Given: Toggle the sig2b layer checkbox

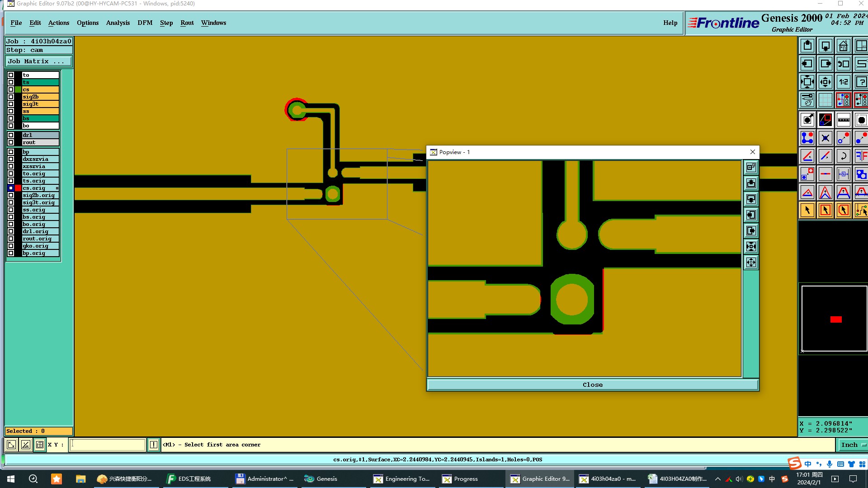Looking at the screenshot, I should coord(11,97).
